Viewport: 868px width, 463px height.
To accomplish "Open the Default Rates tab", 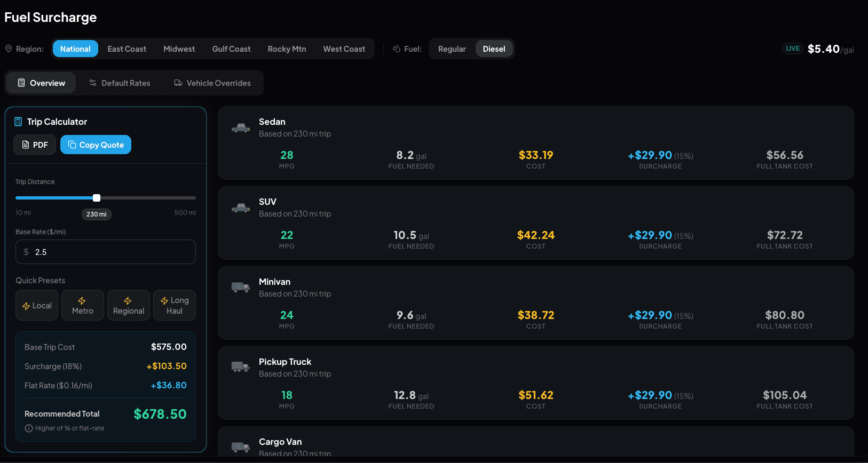I will pyautogui.click(x=120, y=83).
